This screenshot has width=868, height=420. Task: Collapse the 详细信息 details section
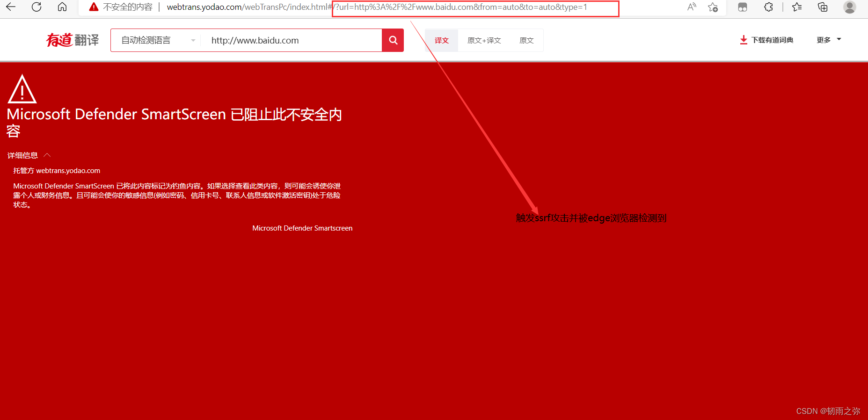click(29, 155)
